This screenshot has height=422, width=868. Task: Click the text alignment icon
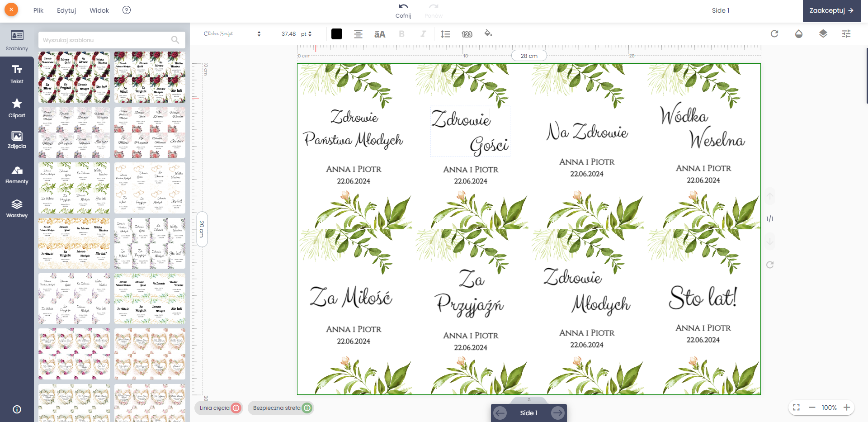[x=358, y=34]
